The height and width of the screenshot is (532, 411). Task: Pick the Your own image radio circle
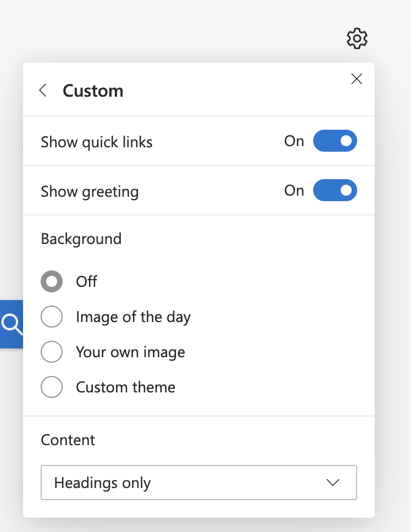pyautogui.click(x=52, y=352)
